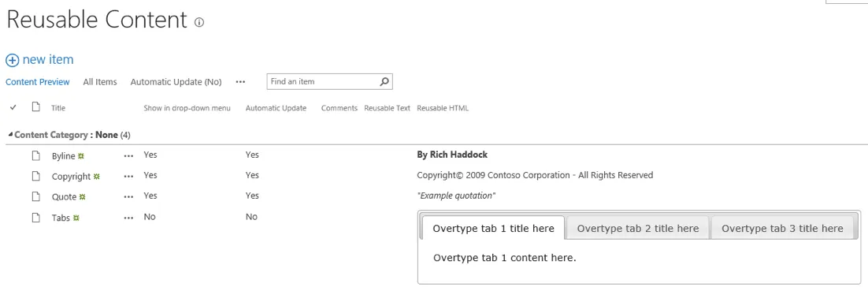
Task: Click the plus icon for new item
Action: click(12, 61)
